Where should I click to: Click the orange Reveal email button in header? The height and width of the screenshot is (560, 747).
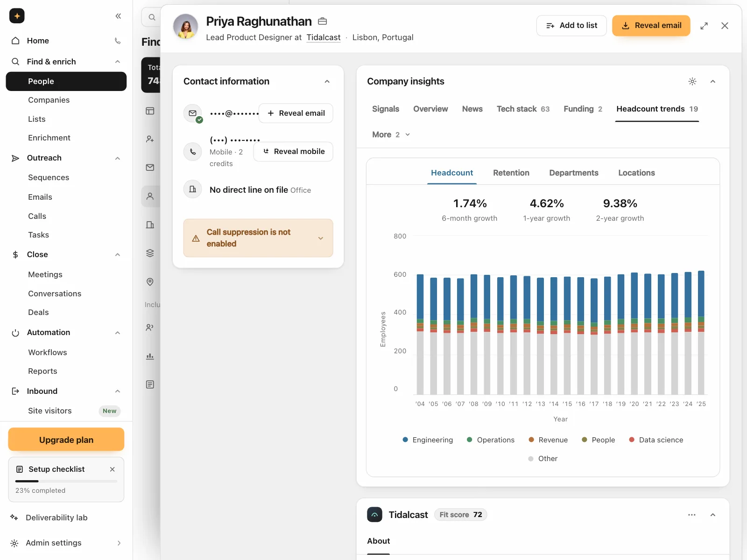(x=651, y=26)
